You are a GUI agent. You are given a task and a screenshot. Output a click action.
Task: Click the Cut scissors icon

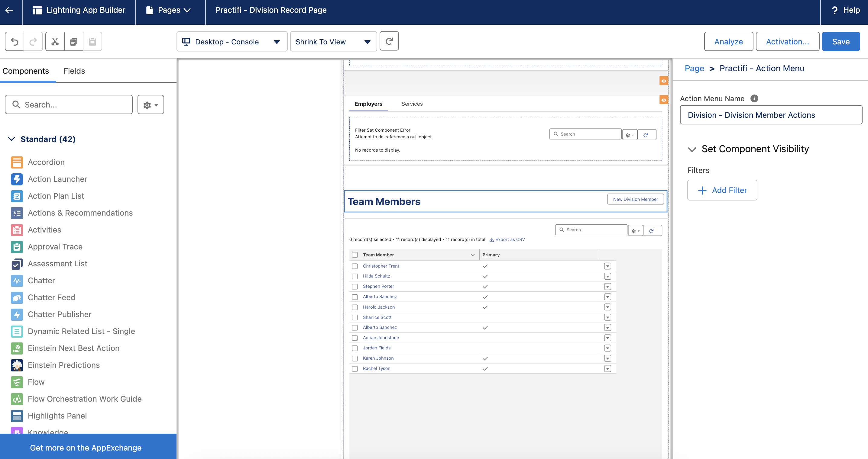click(55, 41)
